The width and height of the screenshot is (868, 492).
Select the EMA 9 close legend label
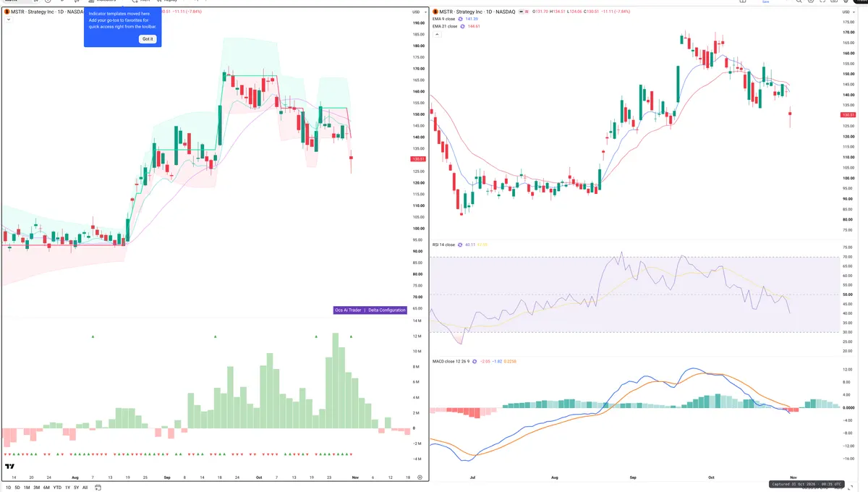pyautogui.click(x=444, y=20)
